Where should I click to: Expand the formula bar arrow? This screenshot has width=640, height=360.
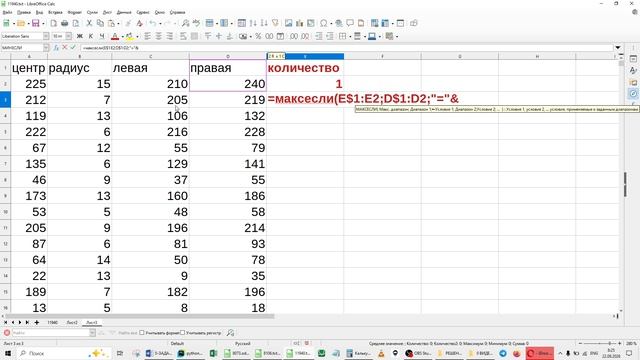point(618,48)
